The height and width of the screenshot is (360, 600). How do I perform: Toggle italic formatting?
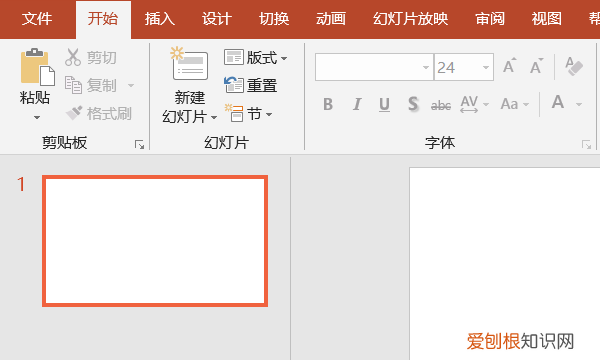click(357, 104)
